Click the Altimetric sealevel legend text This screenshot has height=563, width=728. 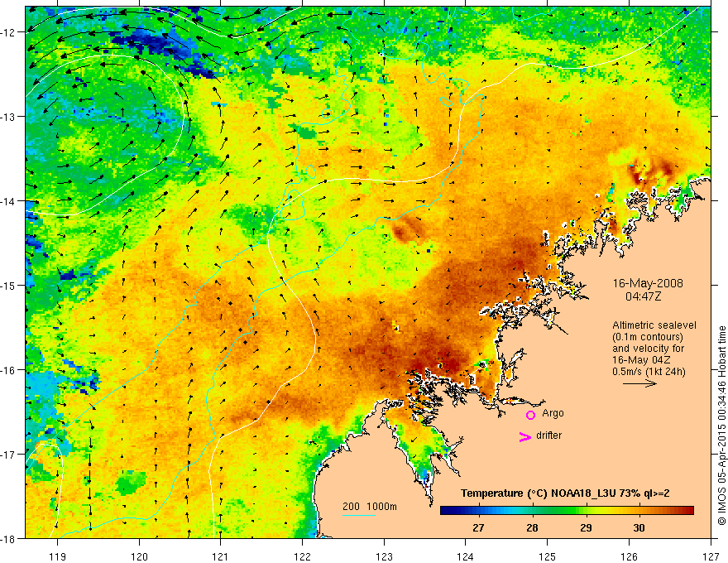(654, 325)
